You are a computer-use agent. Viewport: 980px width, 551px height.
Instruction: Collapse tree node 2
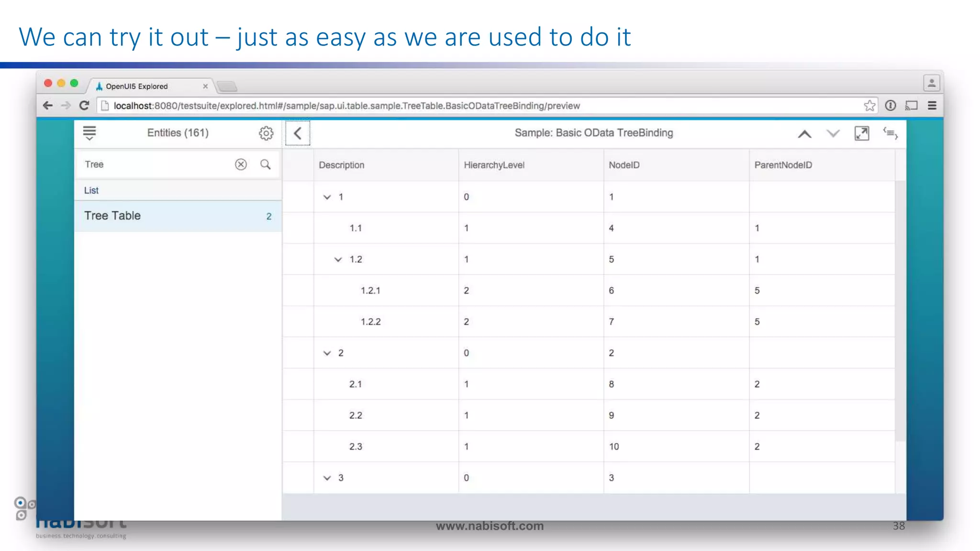pos(327,353)
